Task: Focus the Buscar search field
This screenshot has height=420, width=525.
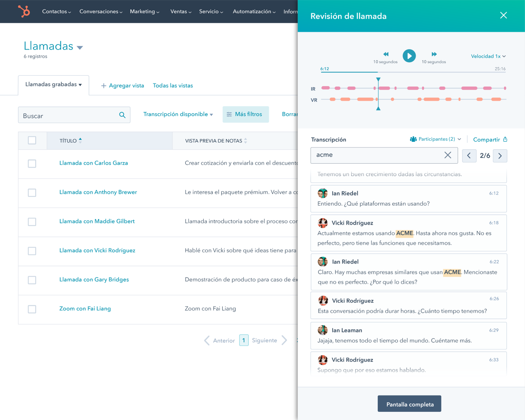Action: tap(74, 115)
